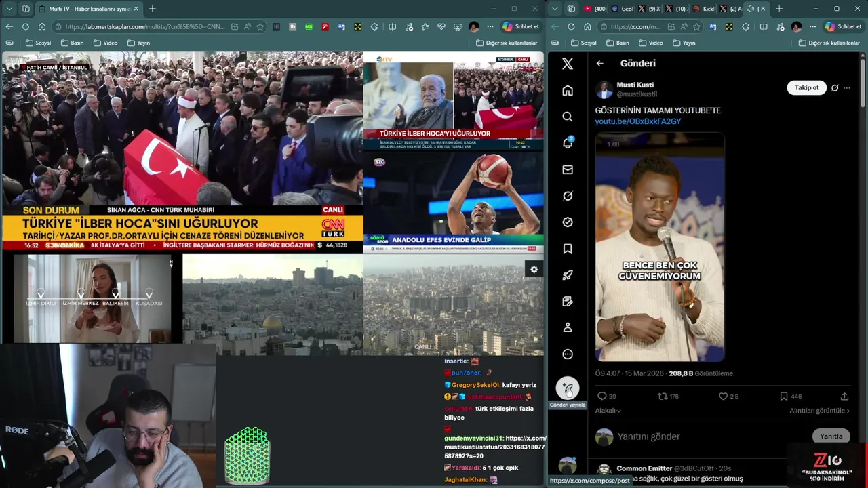Click the share icon on the post
The image size is (868, 488).
844,396
